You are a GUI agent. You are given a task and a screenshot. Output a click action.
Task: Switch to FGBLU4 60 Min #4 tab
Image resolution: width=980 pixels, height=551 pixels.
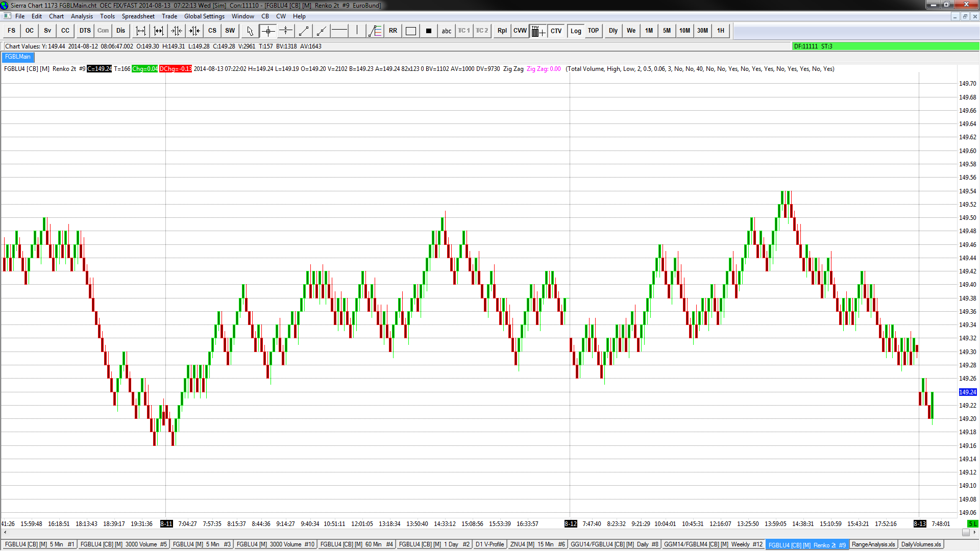(356, 544)
